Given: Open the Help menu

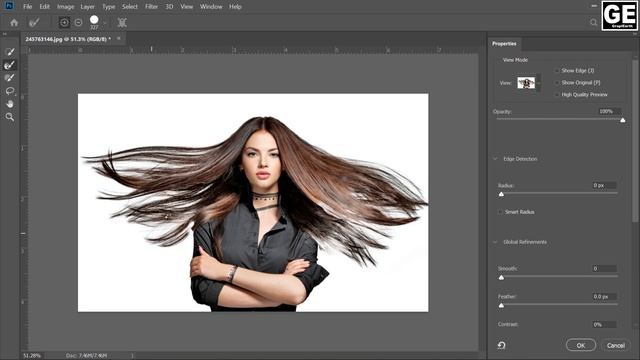Looking at the screenshot, I should click(235, 7).
